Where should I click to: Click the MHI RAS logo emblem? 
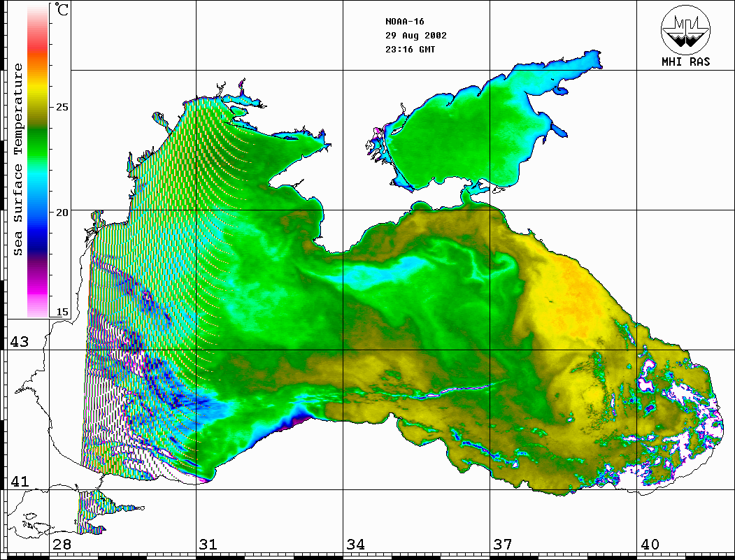(686, 30)
